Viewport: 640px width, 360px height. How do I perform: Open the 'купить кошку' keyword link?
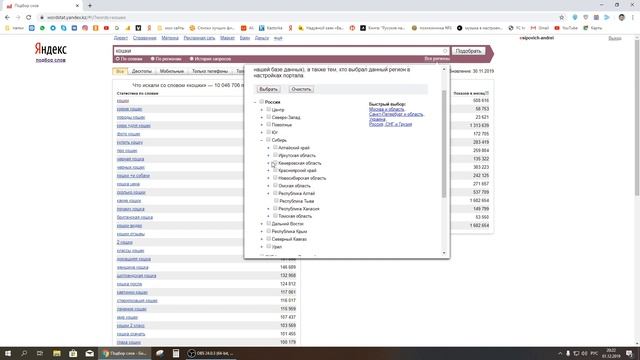point(129,142)
